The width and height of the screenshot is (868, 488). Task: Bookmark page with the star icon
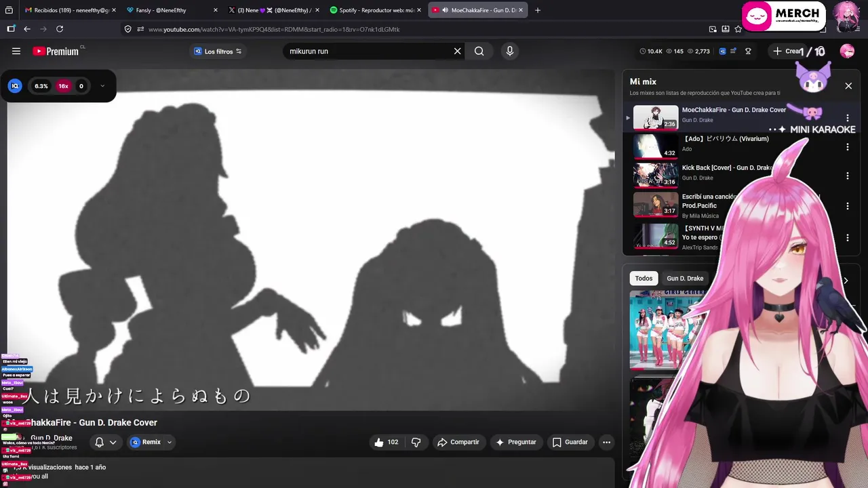(738, 29)
